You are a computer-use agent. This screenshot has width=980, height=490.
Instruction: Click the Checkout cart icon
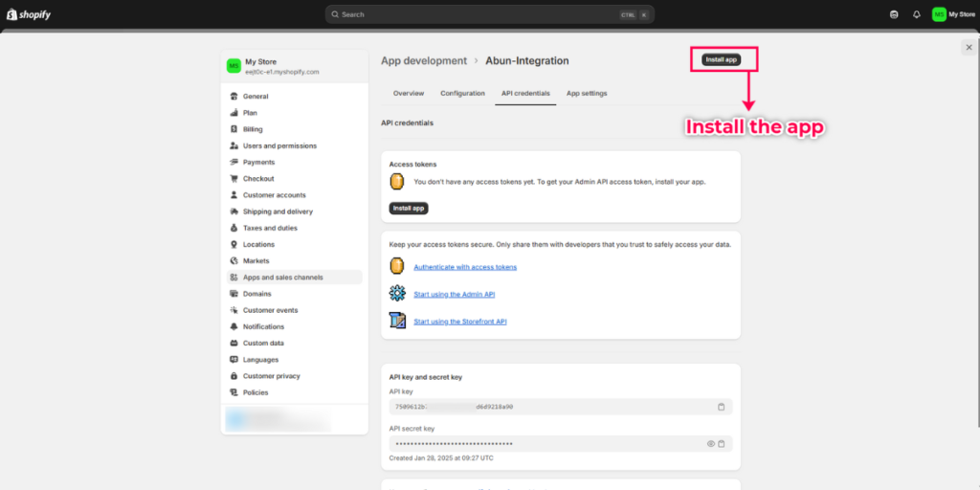[234, 179]
